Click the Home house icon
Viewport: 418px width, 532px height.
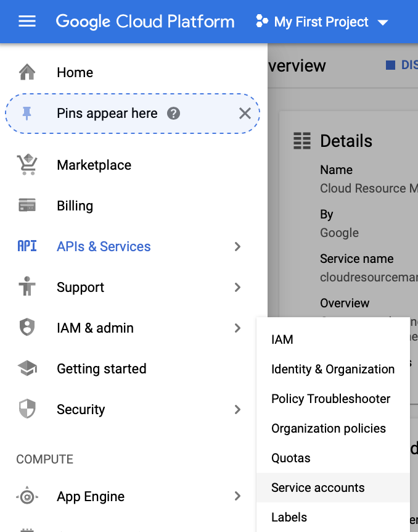click(x=27, y=72)
